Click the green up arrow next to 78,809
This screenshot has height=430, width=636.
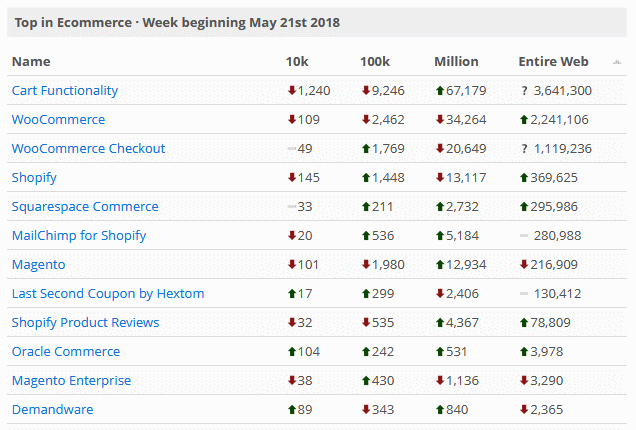click(x=524, y=322)
